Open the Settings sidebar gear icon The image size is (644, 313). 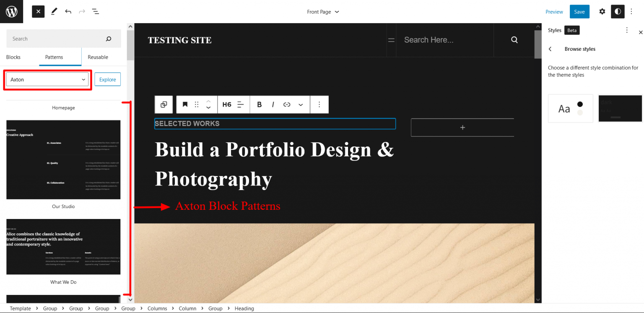(602, 11)
